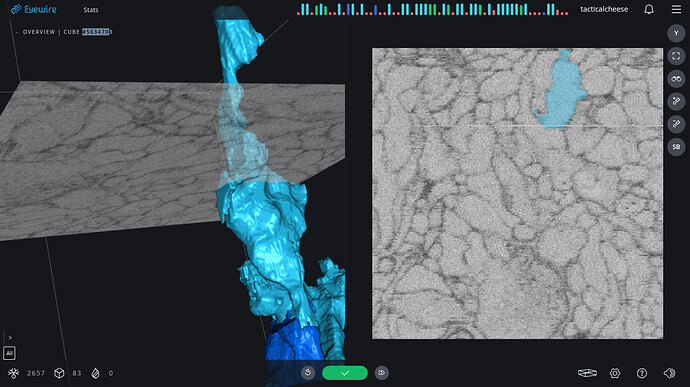Toggle the All chat filter box
Image resolution: width=690 pixels, height=387 pixels.
(x=9, y=353)
